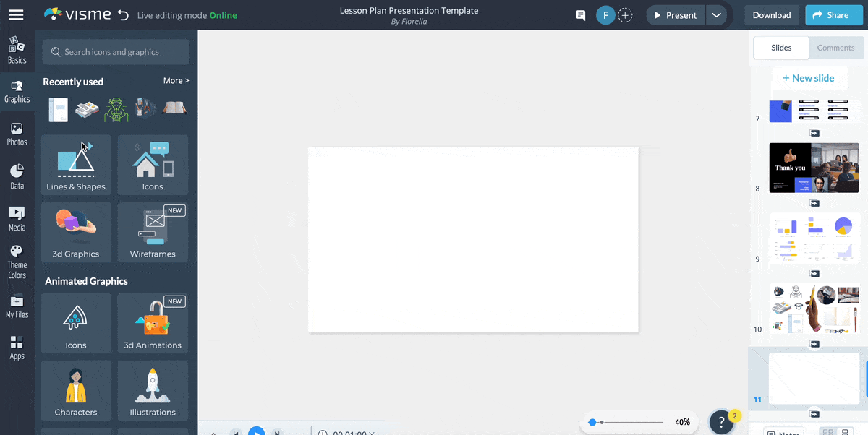868x435 pixels.
Task: Open the Theme Colors panel
Action: click(x=17, y=261)
